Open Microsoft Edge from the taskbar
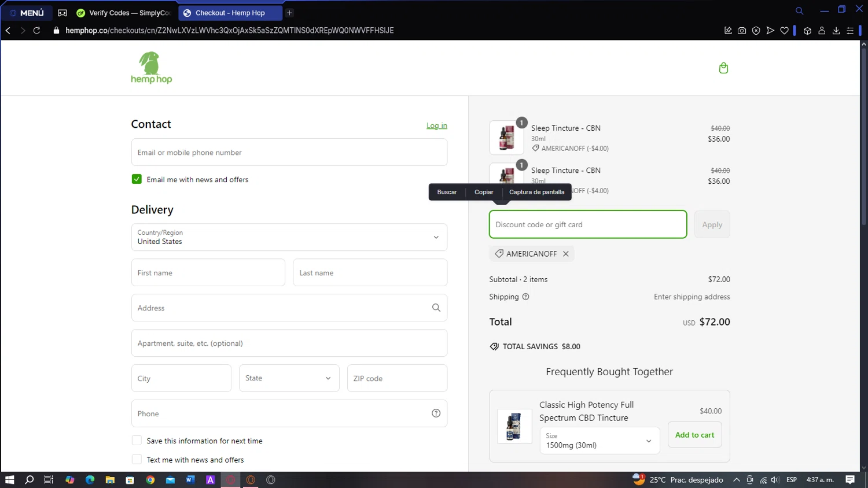This screenshot has width=868, height=488. (90, 480)
